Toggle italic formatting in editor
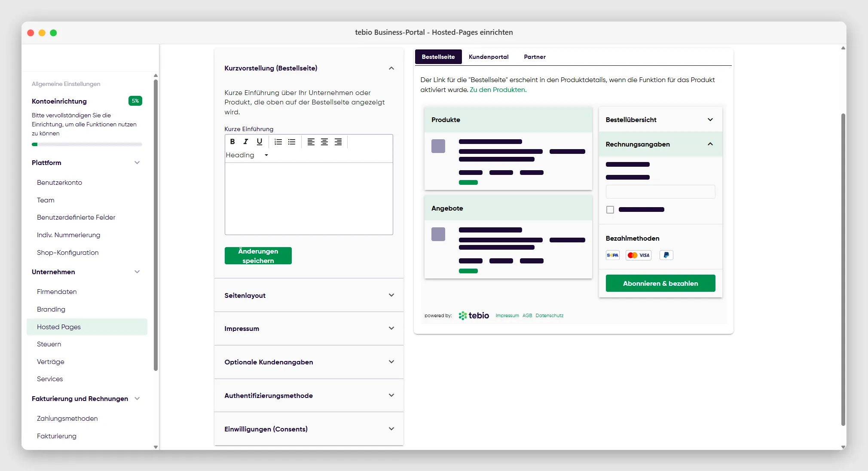The width and height of the screenshot is (868, 471). click(x=246, y=142)
